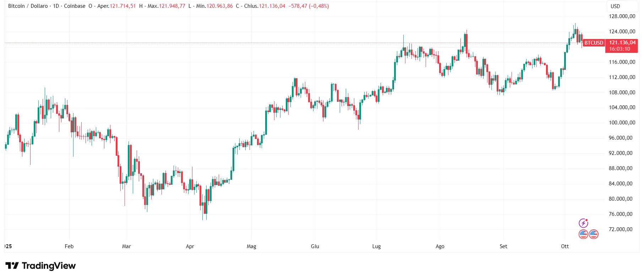Image resolution: width=644 pixels, height=279 pixels.
Task: Click the Ott label on time axis
Action: pyautogui.click(x=565, y=246)
